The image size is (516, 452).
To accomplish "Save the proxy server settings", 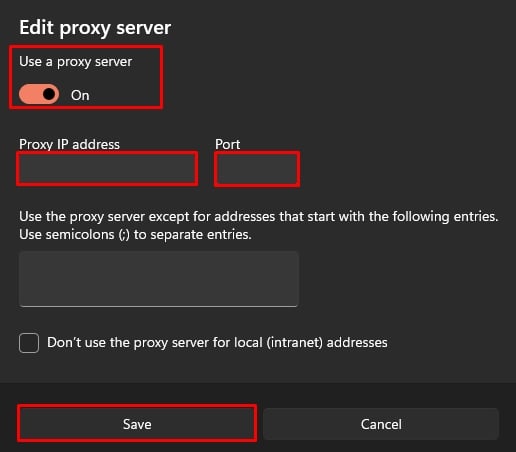I will tap(137, 424).
